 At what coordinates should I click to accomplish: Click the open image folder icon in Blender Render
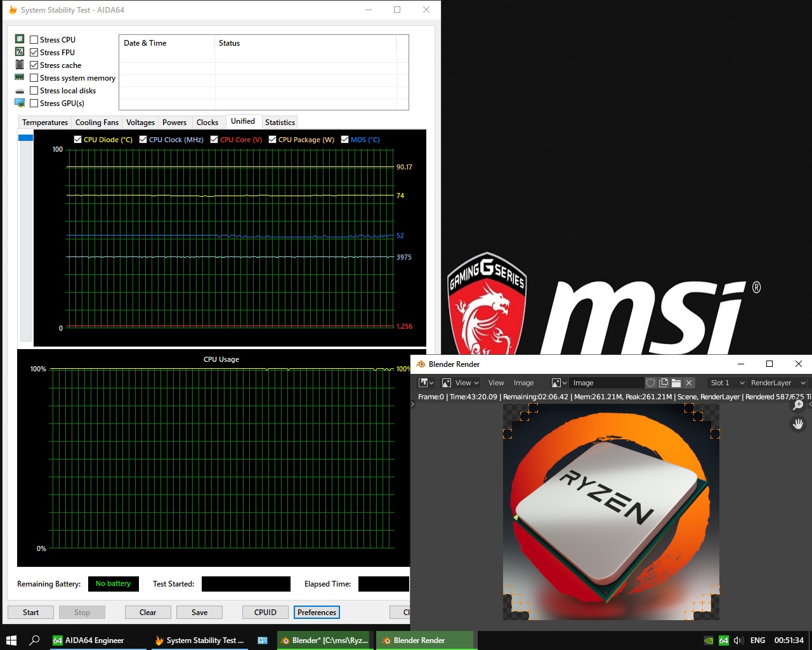[676, 383]
